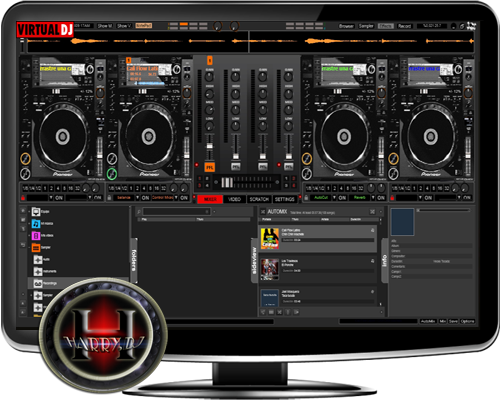Screen dimensions: 500x400
Task: Switch to the MIXER tab
Action: click(210, 199)
